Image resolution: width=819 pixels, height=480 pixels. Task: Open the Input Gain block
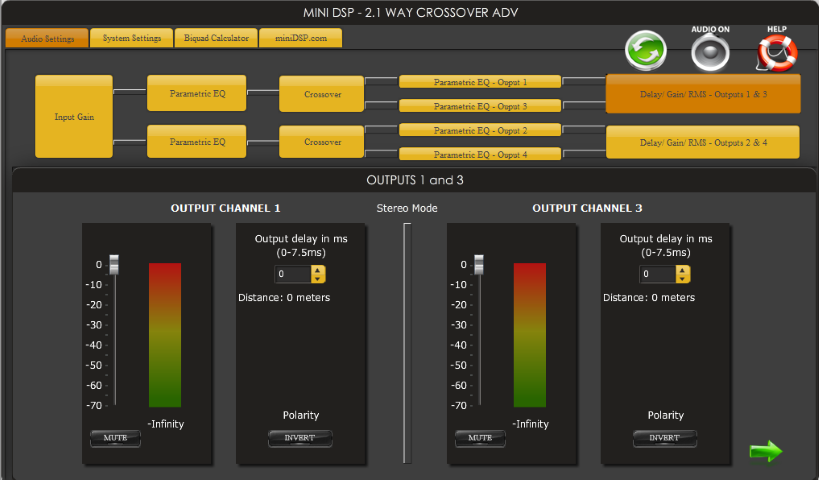(74, 116)
